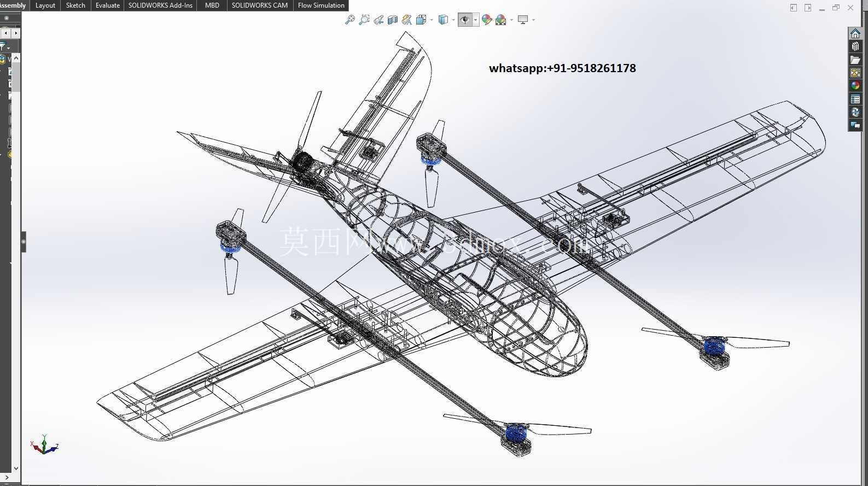This screenshot has width=868, height=486.
Task: Activate the Section View tool
Action: click(393, 20)
